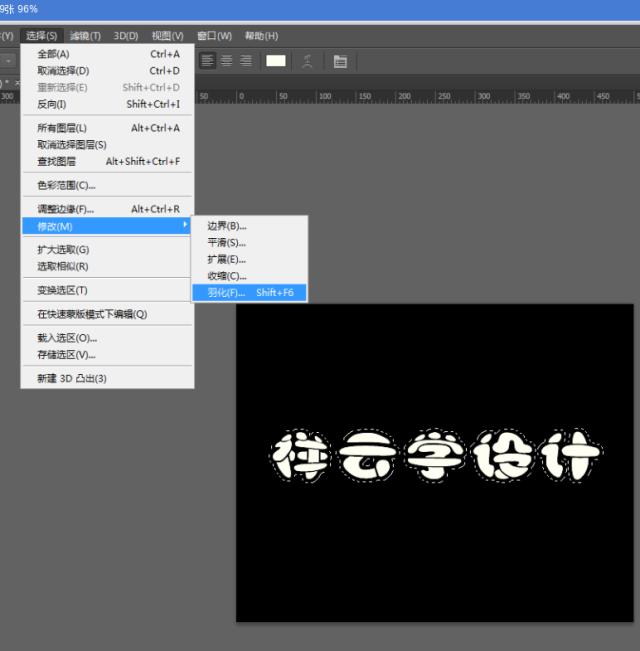Choose 选取相似(R) menu entry

(107, 266)
